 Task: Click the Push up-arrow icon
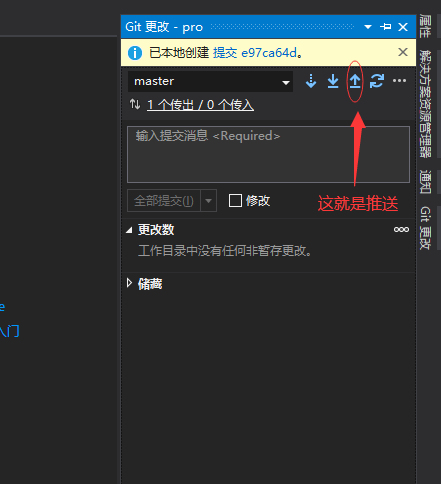pos(355,81)
